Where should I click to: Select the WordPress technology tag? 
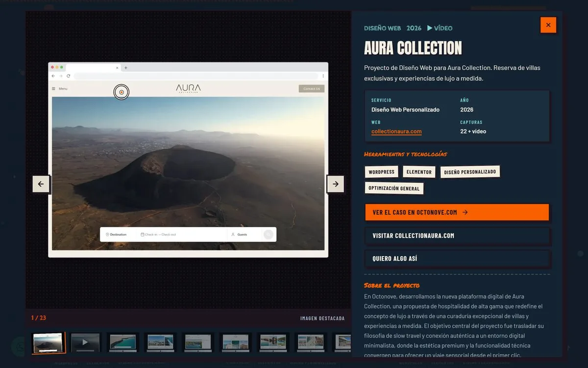coord(381,172)
